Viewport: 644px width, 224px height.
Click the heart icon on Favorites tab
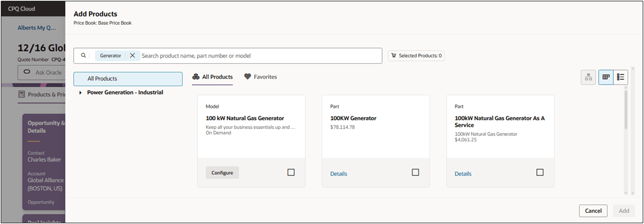pos(247,77)
